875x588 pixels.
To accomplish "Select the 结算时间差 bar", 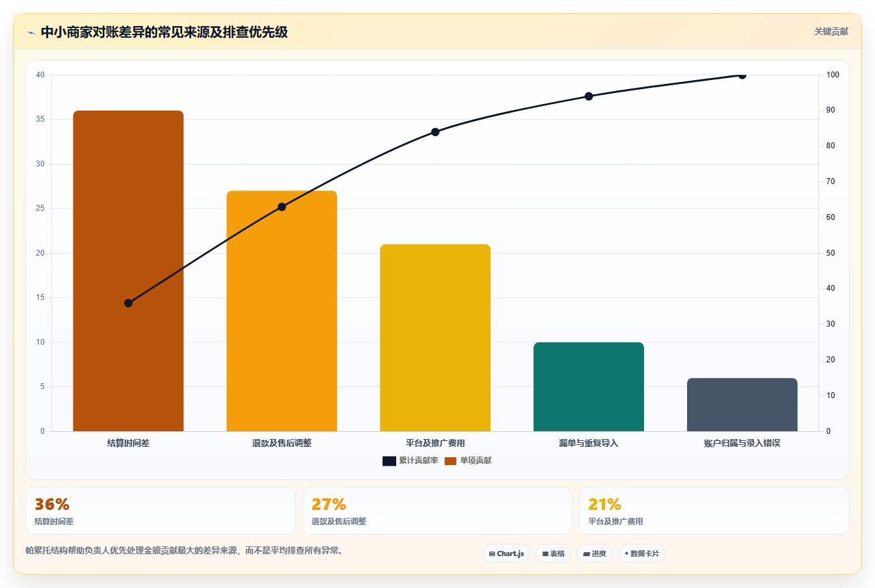I will click(x=128, y=271).
